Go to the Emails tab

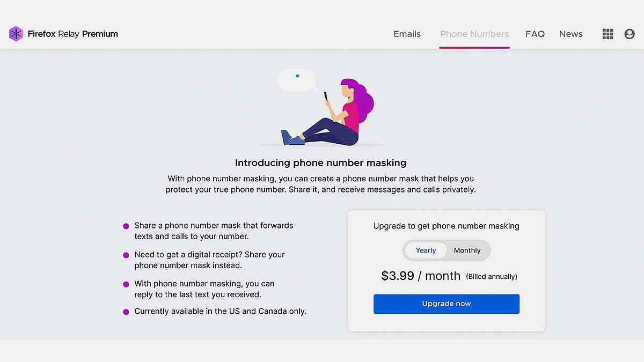click(407, 34)
